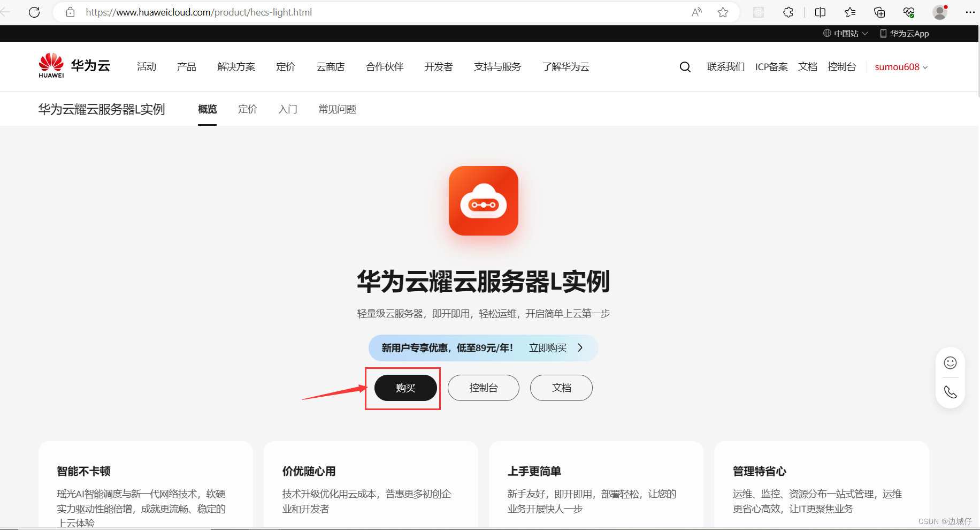
Task: Add page to favorites star
Action: (723, 12)
